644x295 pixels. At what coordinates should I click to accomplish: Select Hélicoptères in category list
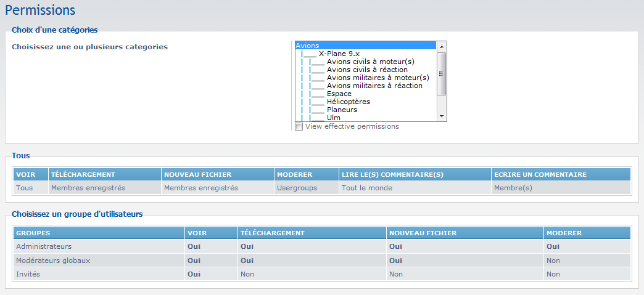[348, 102]
